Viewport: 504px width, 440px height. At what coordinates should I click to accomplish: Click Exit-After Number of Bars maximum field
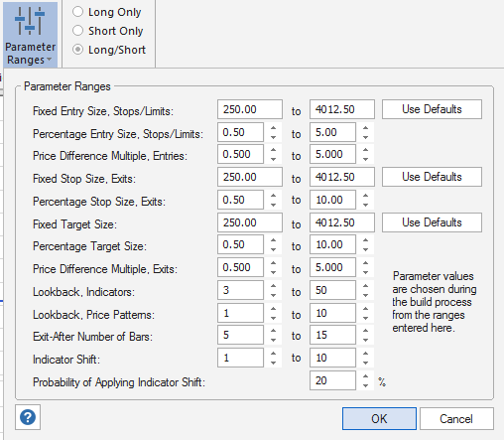point(332,335)
